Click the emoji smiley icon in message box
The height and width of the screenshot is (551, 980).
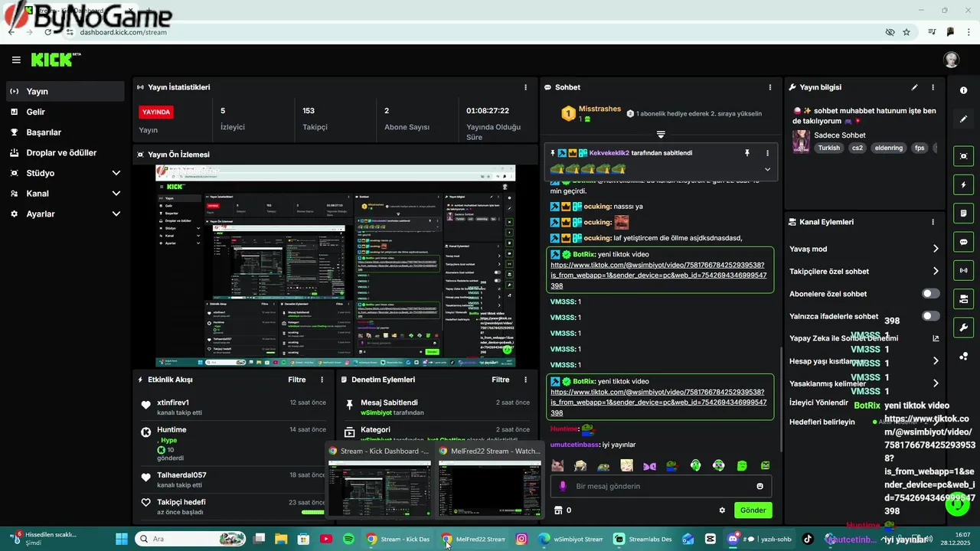(759, 486)
